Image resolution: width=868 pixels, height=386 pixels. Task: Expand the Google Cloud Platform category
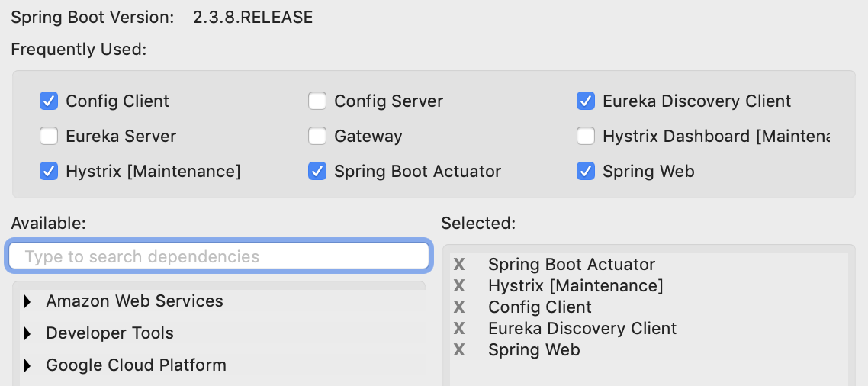[28, 365]
